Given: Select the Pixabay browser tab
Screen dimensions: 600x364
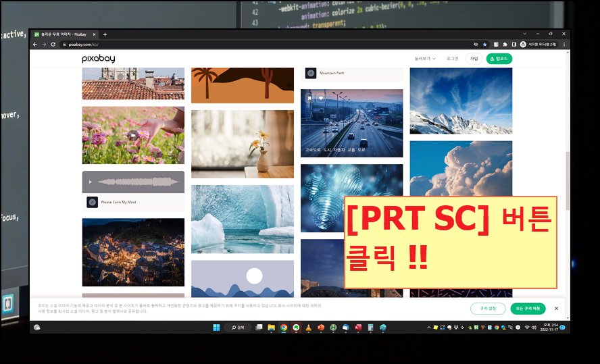Looking at the screenshot, I should pyautogui.click(x=64, y=34).
